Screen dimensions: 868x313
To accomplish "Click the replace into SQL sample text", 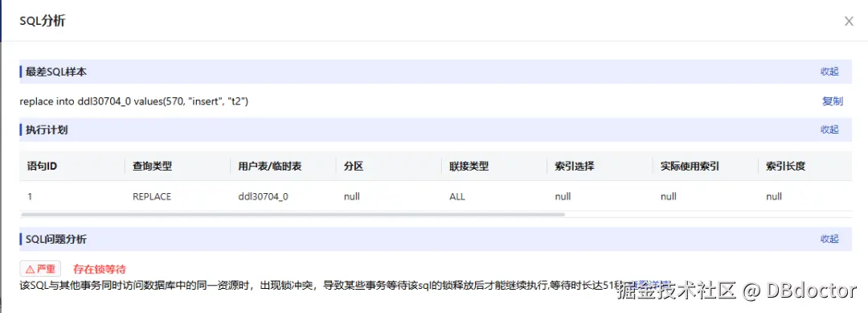I will click(134, 101).
